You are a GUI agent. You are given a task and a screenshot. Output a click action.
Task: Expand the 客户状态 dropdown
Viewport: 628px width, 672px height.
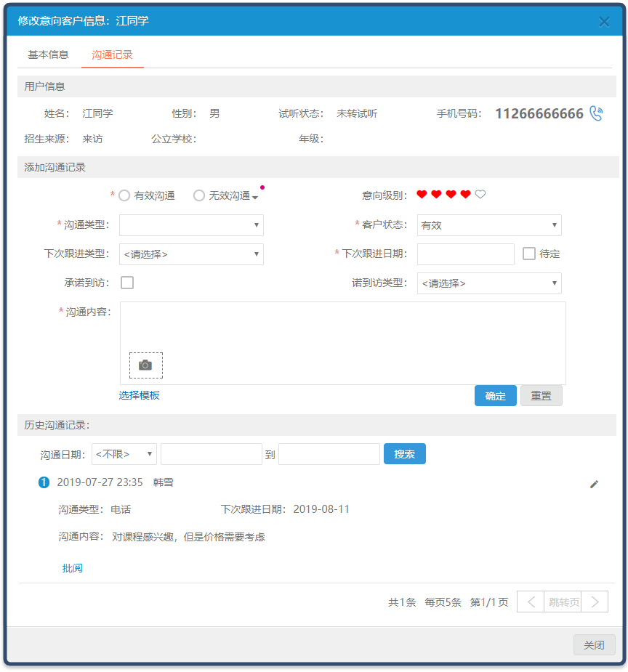click(489, 225)
